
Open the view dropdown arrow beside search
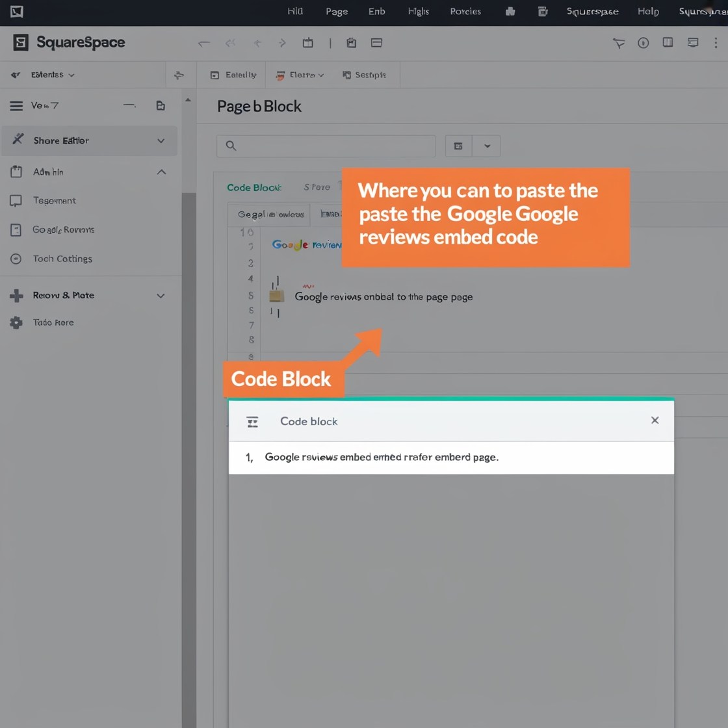[487, 146]
